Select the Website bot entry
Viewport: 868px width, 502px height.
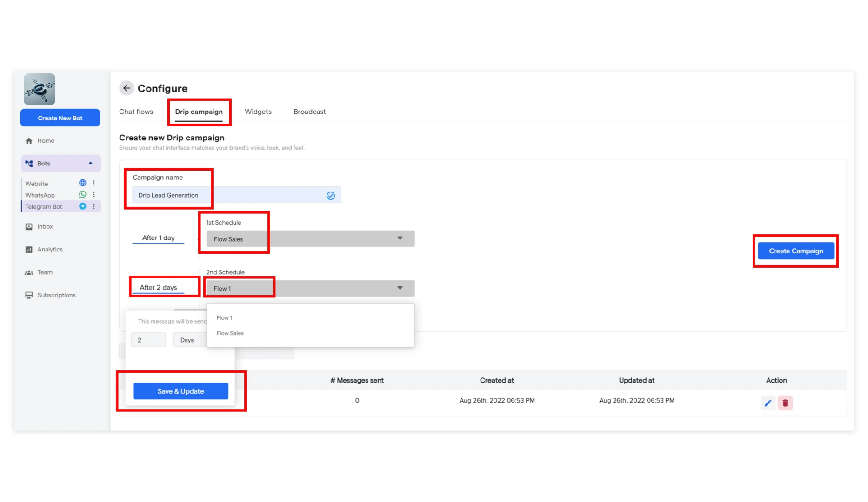click(37, 184)
